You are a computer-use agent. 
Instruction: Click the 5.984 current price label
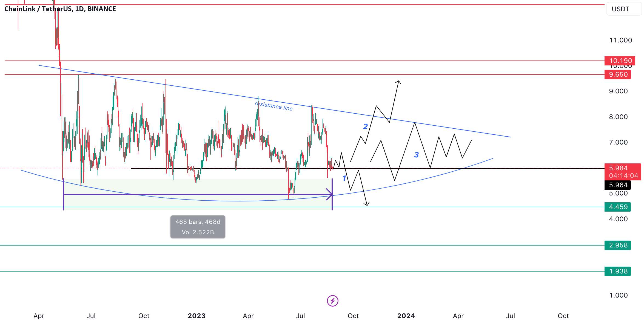(618, 168)
